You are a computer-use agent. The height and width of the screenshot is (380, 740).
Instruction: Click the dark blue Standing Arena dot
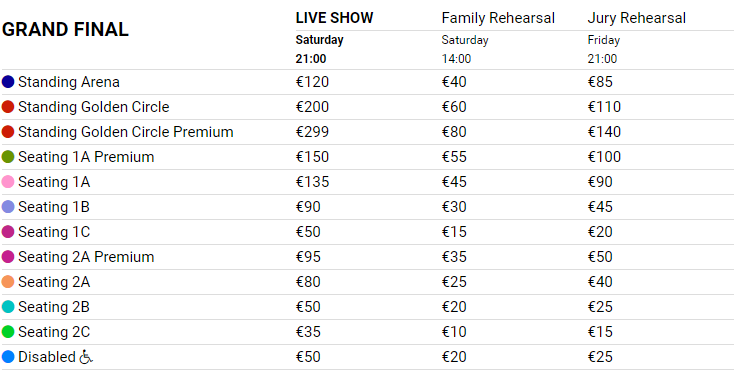8,82
